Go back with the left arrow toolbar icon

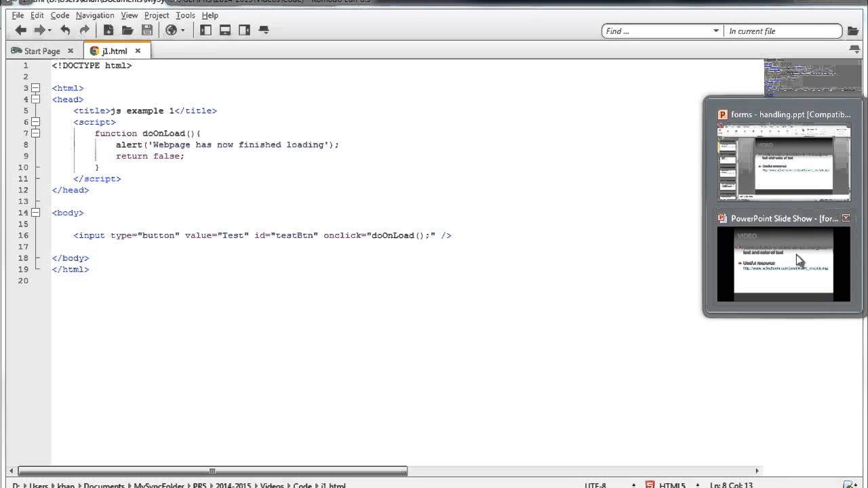[x=21, y=30]
